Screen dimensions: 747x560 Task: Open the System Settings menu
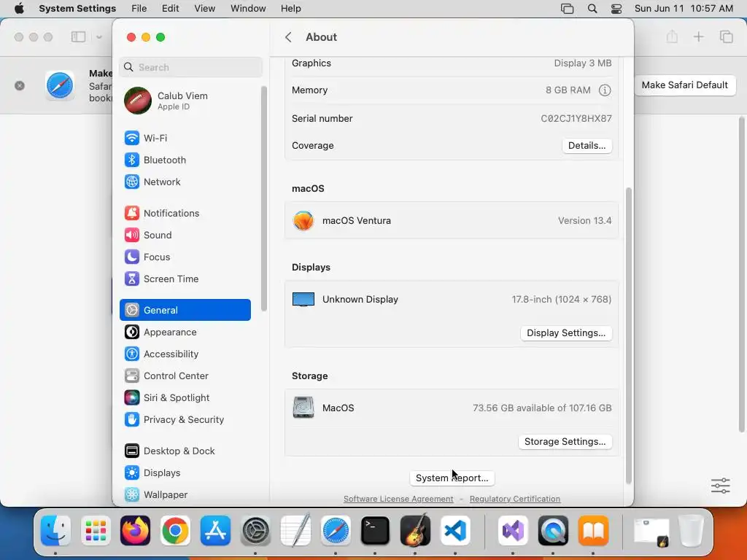(x=77, y=9)
